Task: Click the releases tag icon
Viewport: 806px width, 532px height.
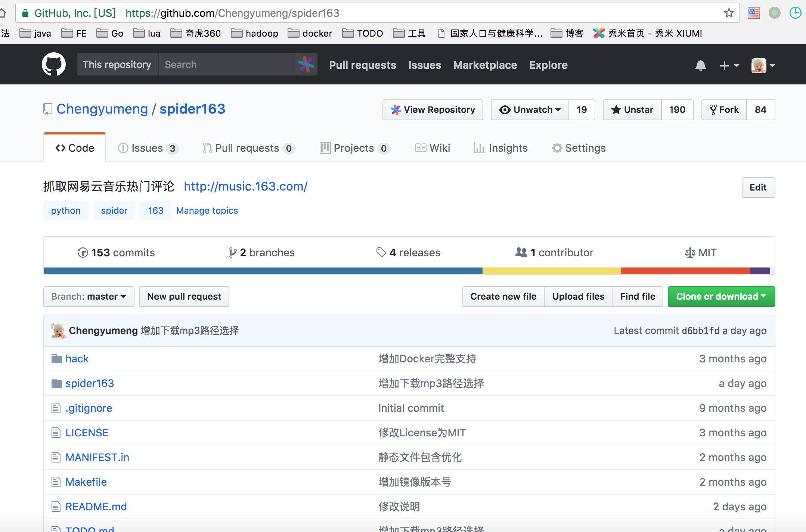Action: point(381,253)
